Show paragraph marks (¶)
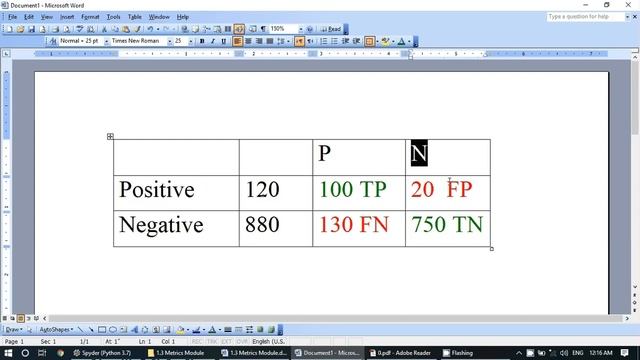The height and width of the screenshot is (360, 640). click(264, 29)
